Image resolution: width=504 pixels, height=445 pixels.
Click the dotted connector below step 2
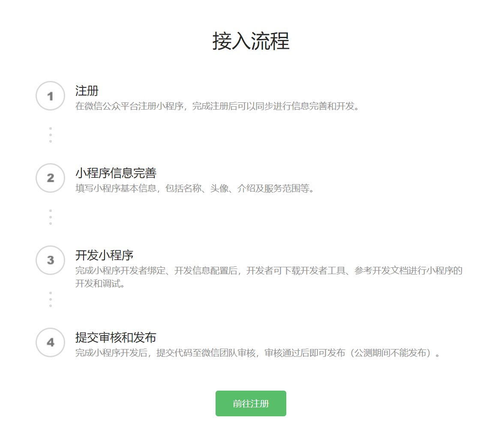51,217
